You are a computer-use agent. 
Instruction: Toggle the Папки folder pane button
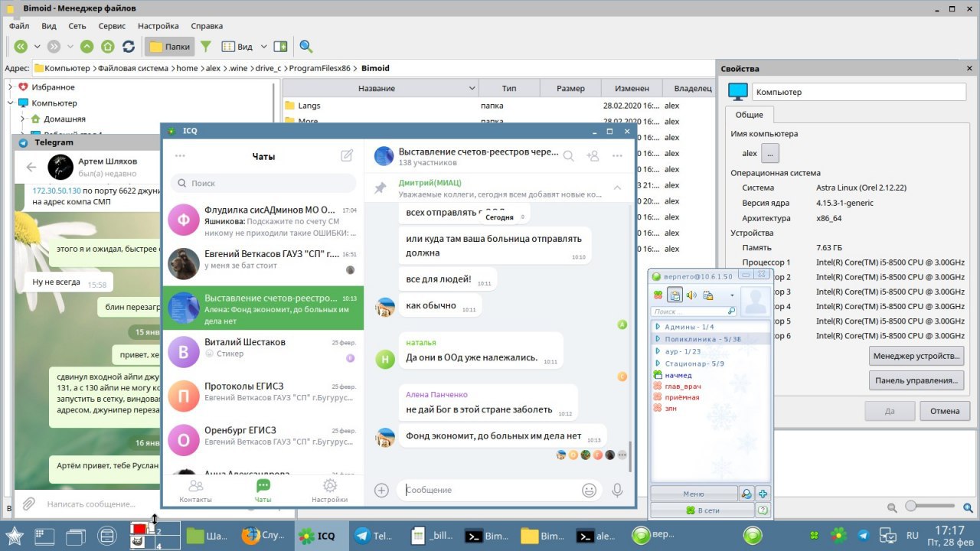click(170, 47)
